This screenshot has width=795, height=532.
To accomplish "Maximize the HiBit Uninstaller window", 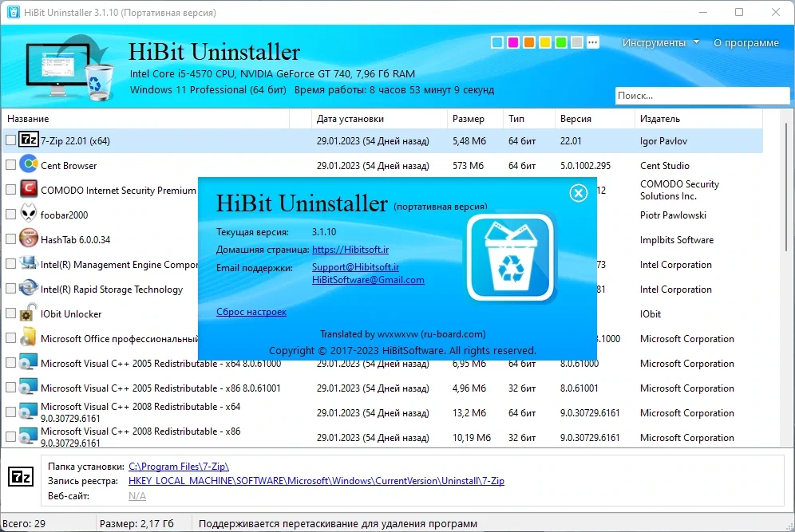I will (x=738, y=12).
